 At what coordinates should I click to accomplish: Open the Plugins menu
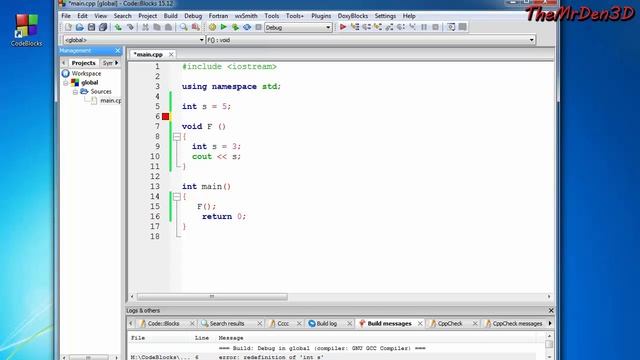[x=321, y=16]
